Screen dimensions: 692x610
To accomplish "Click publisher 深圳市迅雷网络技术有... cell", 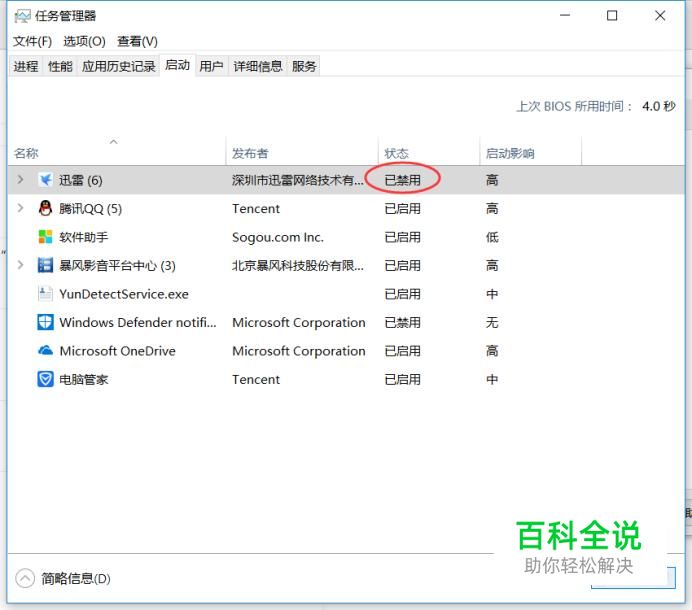I will [x=298, y=180].
